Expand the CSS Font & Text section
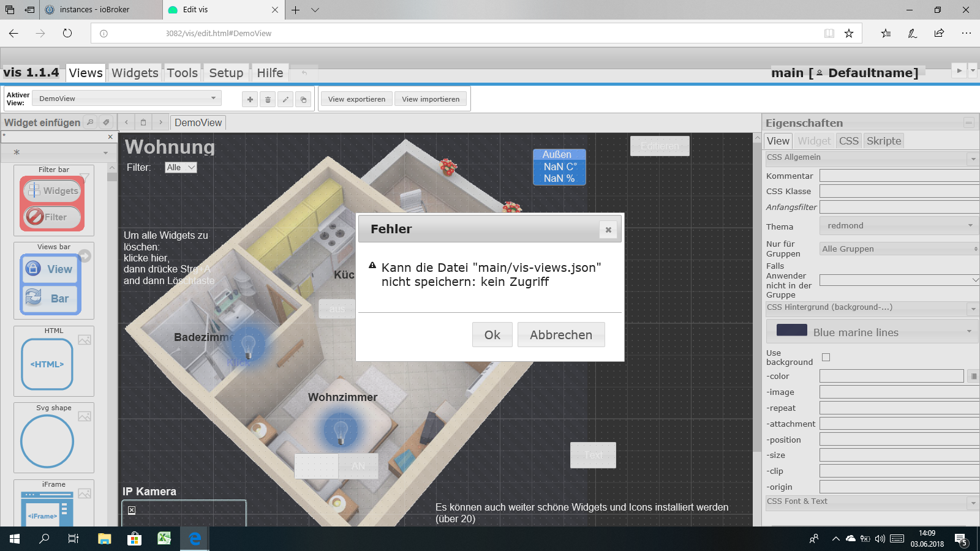The width and height of the screenshot is (980, 551). (x=973, y=503)
